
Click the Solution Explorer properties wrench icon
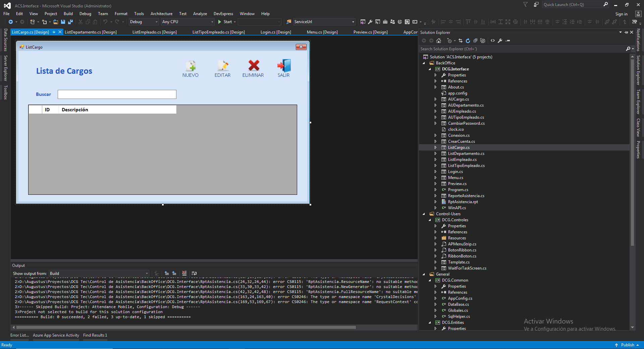[500, 41]
